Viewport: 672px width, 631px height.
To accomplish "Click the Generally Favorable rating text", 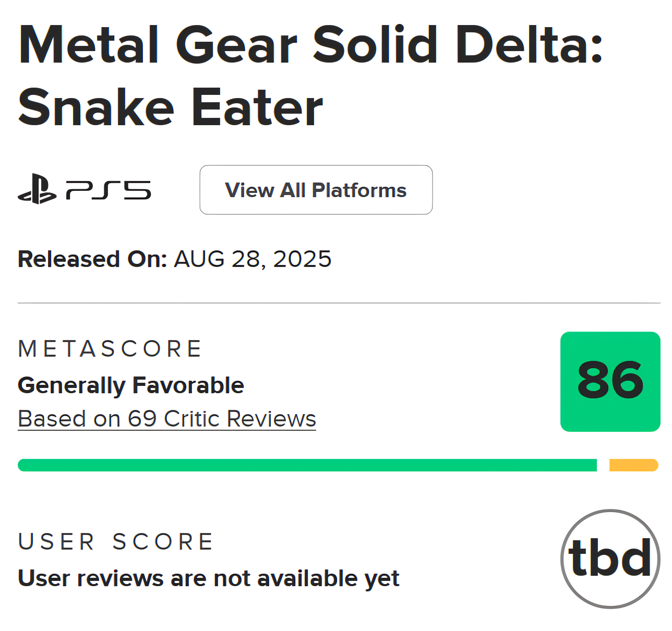I will click(x=131, y=385).
